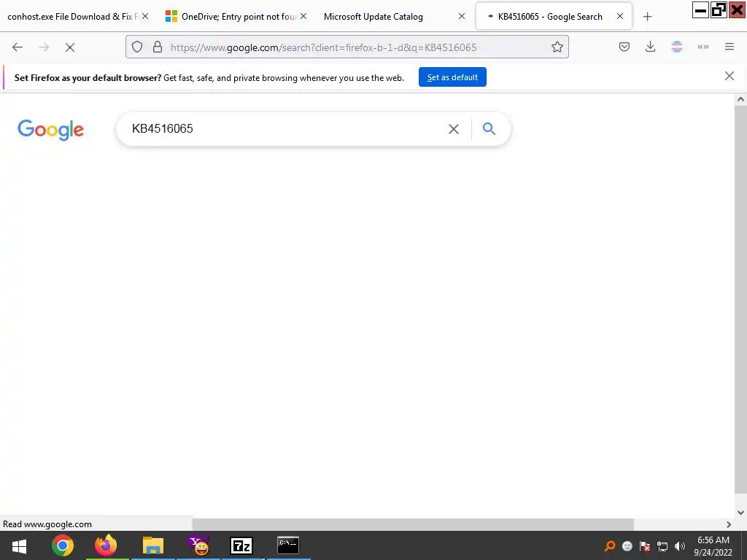
Task: Close the OneDrive tab
Action: (x=303, y=16)
